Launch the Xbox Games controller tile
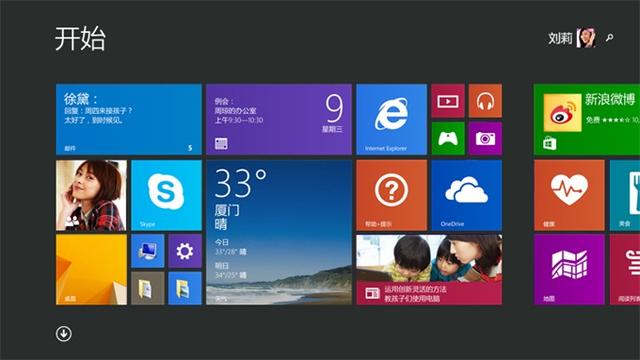 click(x=448, y=138)
